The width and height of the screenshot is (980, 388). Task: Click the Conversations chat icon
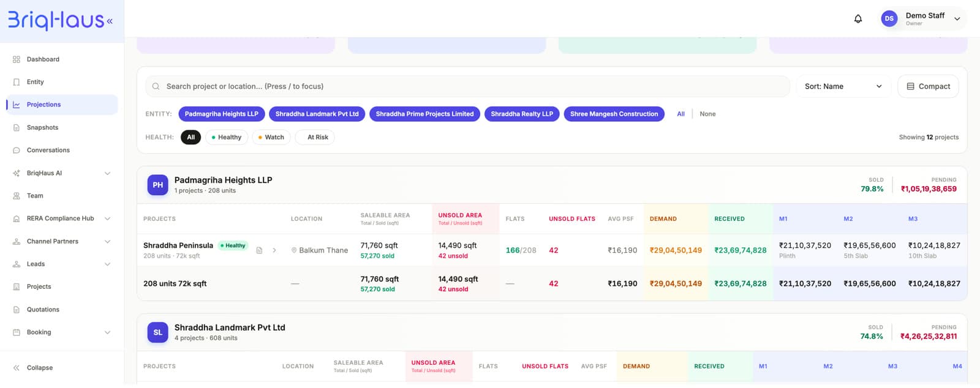click(x=17, y=150)
